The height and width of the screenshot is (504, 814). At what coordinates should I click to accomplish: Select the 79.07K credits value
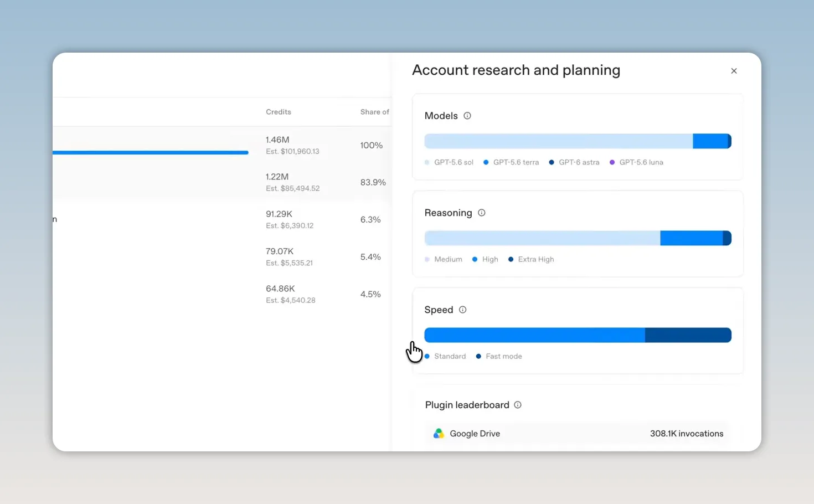pyautogui.click(x=280, y=251)
